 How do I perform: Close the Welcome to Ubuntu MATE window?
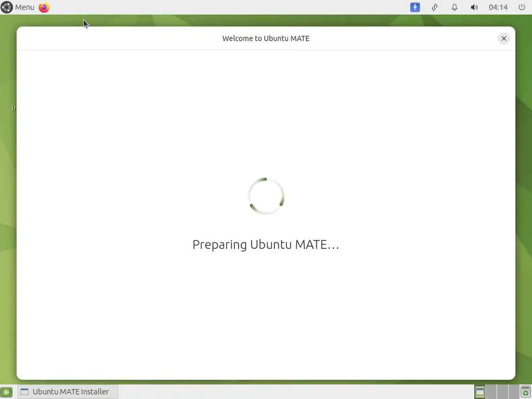coord(504,38)
